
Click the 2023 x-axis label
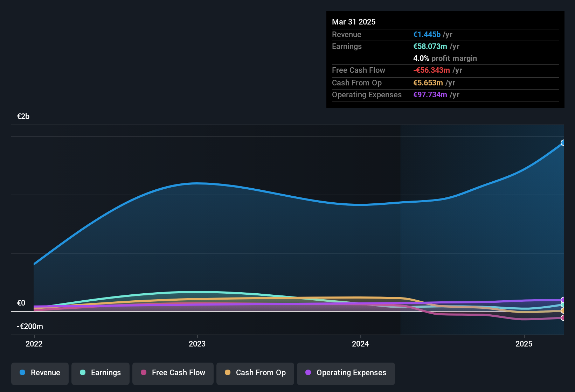(x=197, y=344)
